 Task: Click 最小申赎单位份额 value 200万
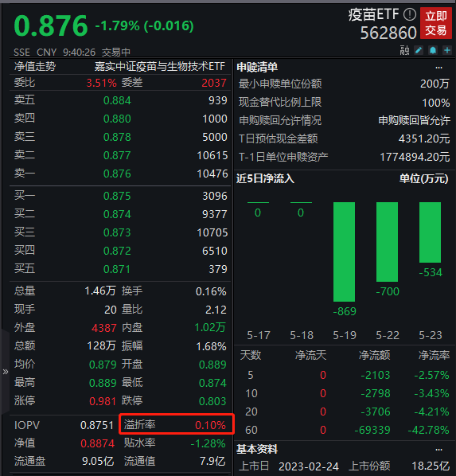tap(435, 84)
